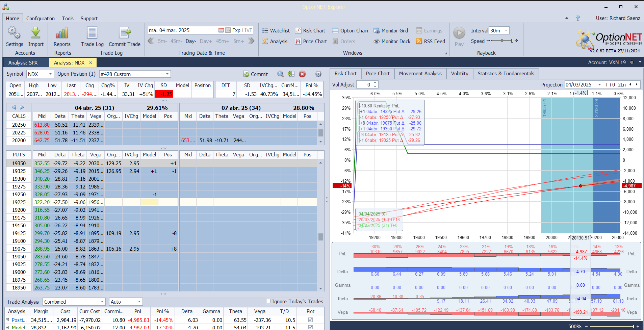Image resolution: width=644 pixels, height=330 pixels.
Task: Go to next expiration with right blue arrow
Action: click(x=22, y=107)
